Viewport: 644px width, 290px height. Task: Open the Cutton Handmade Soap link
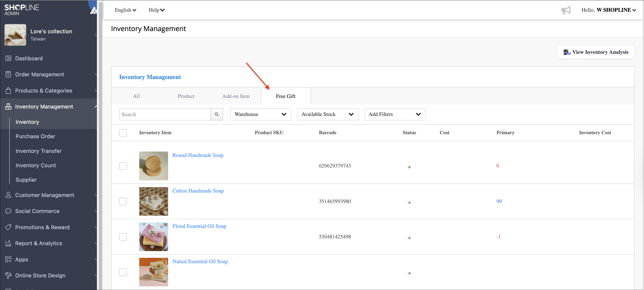198,190
